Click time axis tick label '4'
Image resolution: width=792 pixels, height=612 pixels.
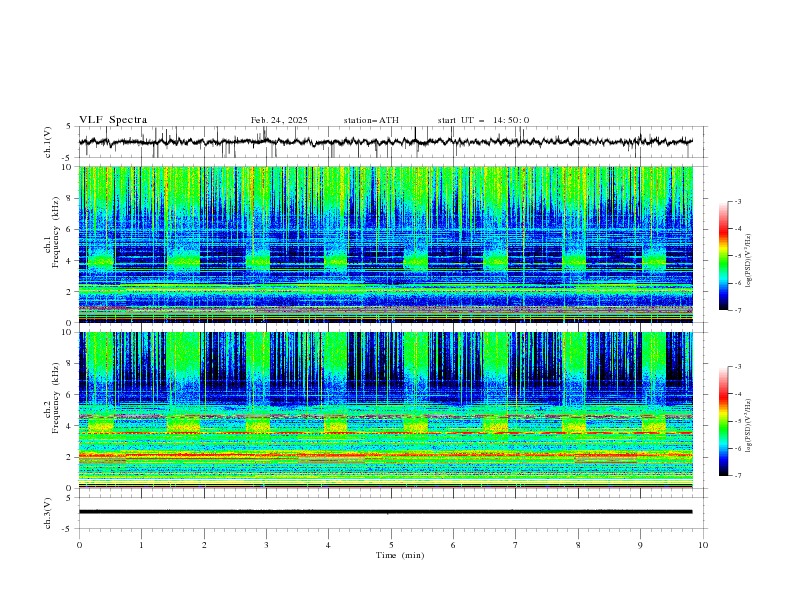tap(328, 545)
